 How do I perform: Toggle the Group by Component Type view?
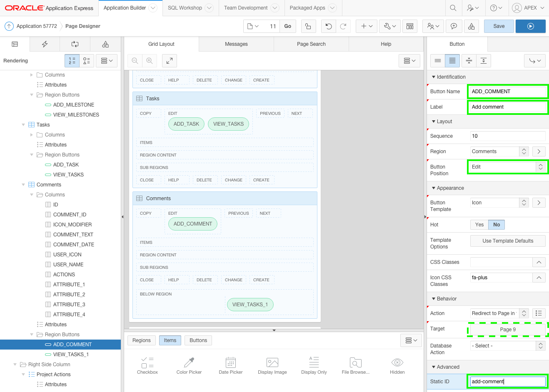pyautogui.click(x=86, y=61)
